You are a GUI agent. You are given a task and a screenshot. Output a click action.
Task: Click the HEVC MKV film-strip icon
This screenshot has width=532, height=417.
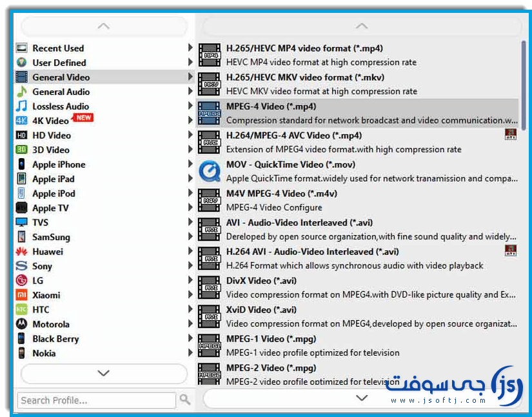(210, 84)
